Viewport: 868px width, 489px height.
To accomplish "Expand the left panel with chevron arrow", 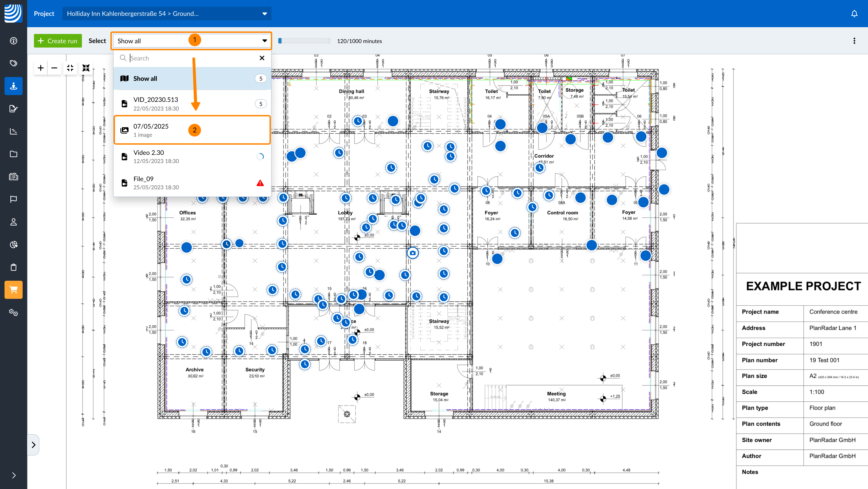I will click(34, 445).
